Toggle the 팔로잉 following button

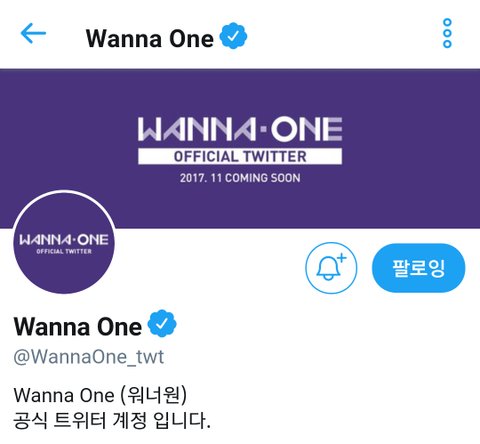[x=418, y=268]
